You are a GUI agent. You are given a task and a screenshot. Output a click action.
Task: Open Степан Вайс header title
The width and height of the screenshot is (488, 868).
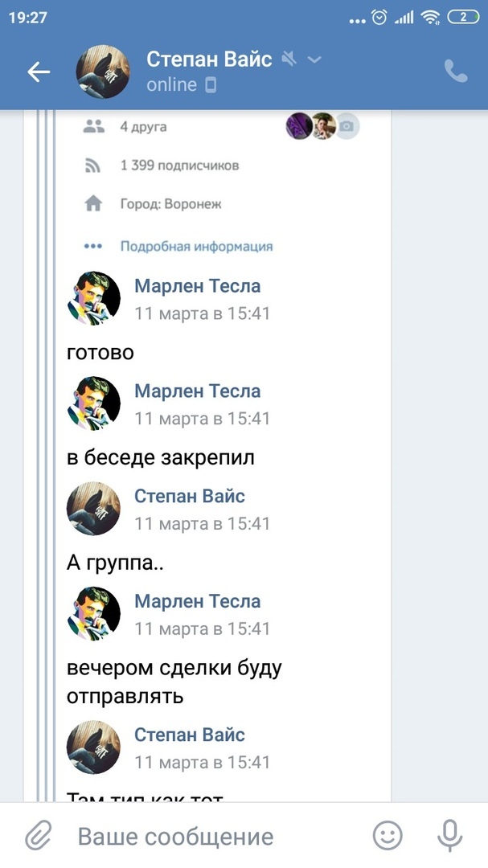pos(210,59)
